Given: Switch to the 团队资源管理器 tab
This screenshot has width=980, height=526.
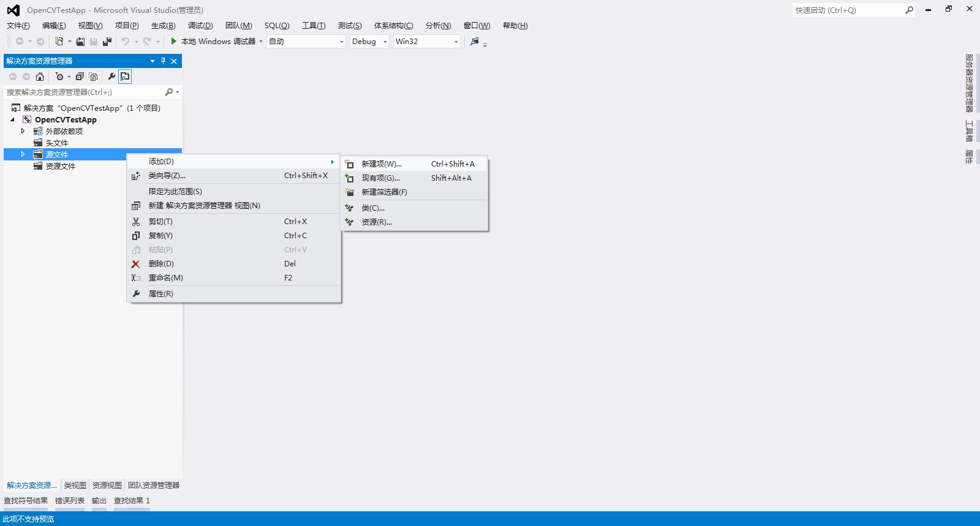Looking at the screenshot, I should 154,486.
